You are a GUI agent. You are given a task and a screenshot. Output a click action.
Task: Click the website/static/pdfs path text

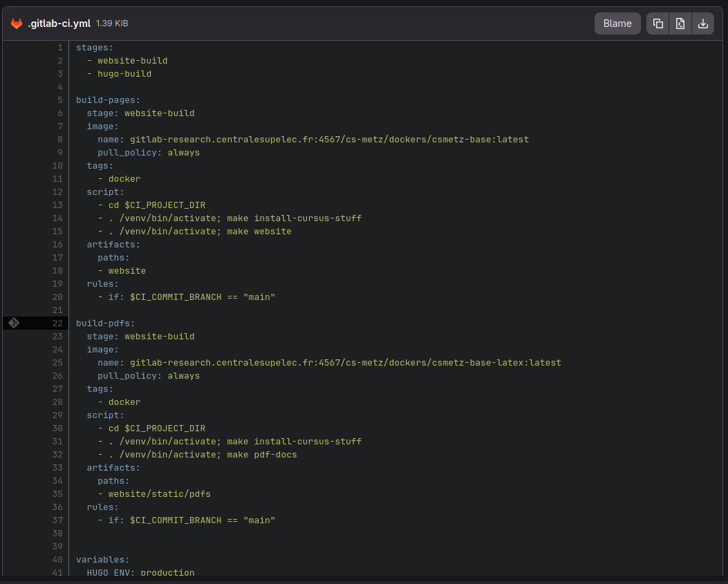(x=159, y=494)
